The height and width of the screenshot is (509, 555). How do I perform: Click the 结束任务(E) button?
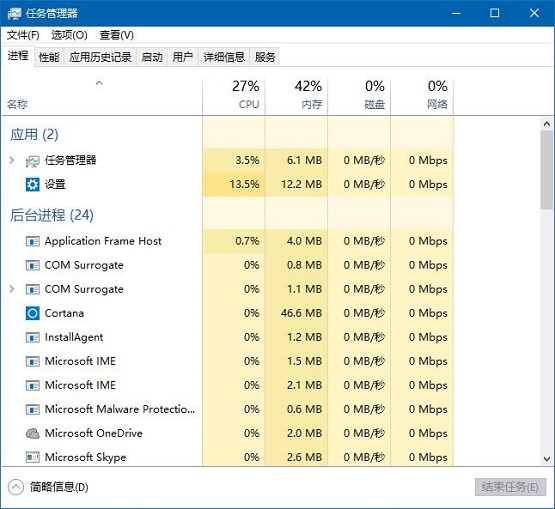click(x=510, y=487)
